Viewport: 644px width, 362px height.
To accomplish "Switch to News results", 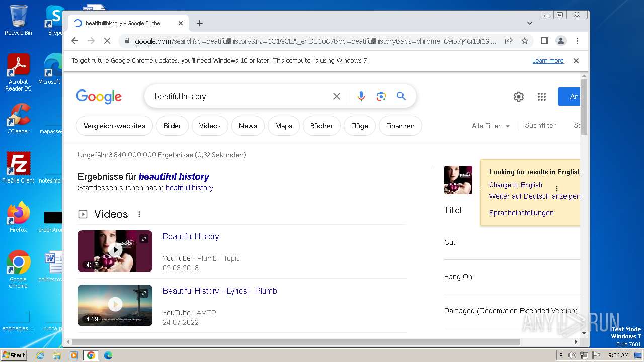I will point(248,126).
